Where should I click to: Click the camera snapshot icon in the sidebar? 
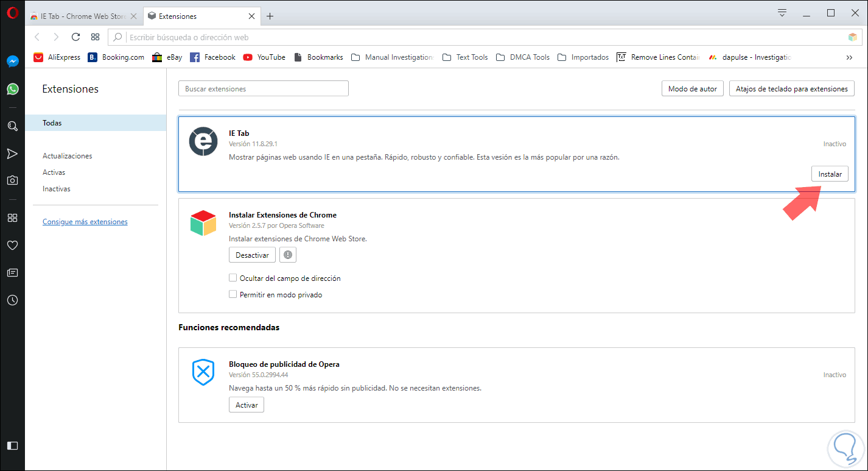tap(12, 180)
